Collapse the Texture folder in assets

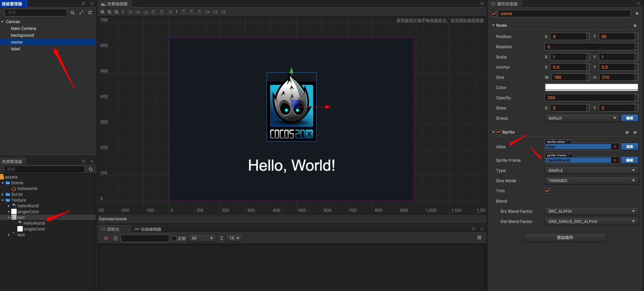coord(3,200)
